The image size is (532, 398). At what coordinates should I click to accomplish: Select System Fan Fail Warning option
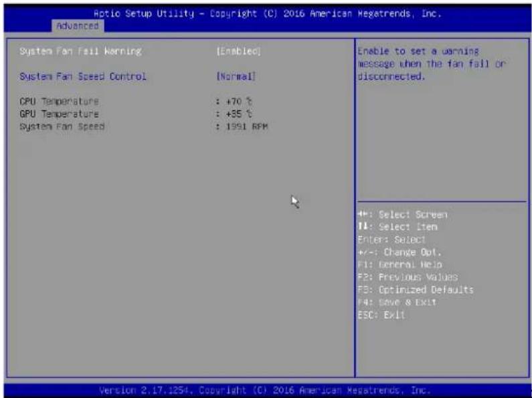point(80,52)
